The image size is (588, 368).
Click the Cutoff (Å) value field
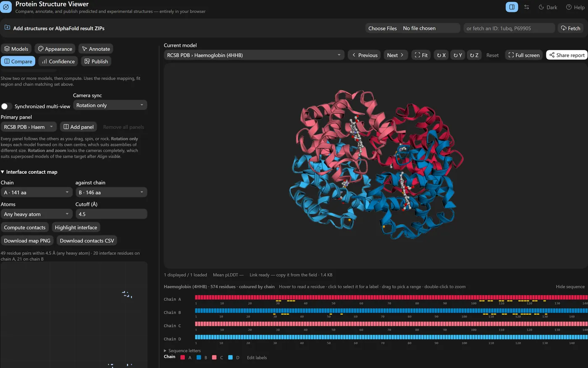[111, 214]
